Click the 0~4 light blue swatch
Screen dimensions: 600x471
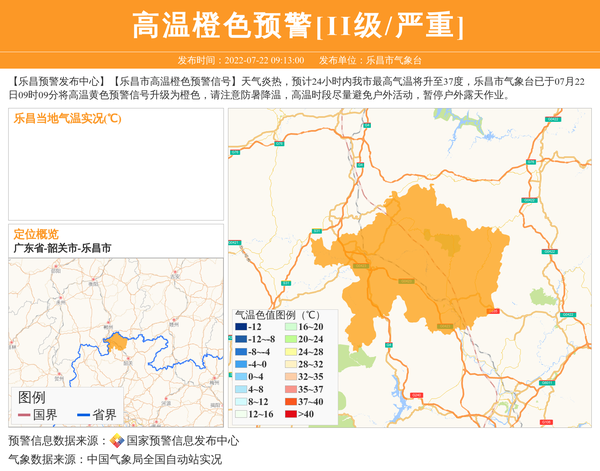point(241,377)
